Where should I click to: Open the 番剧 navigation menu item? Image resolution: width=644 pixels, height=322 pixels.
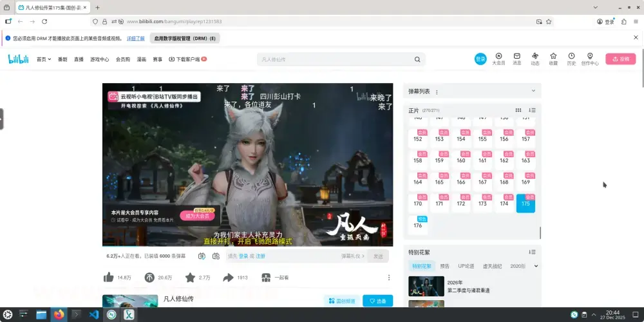coord(62,59)
